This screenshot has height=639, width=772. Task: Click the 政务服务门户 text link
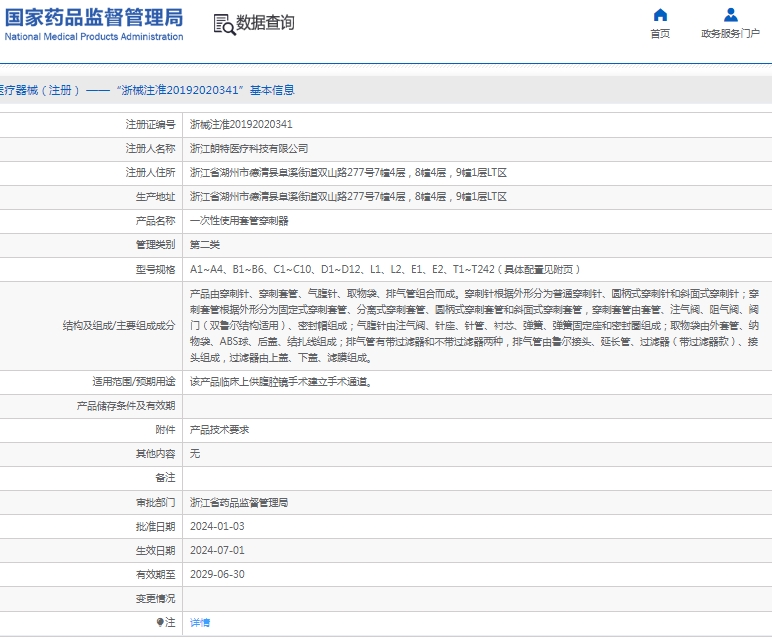coord(731,33)
